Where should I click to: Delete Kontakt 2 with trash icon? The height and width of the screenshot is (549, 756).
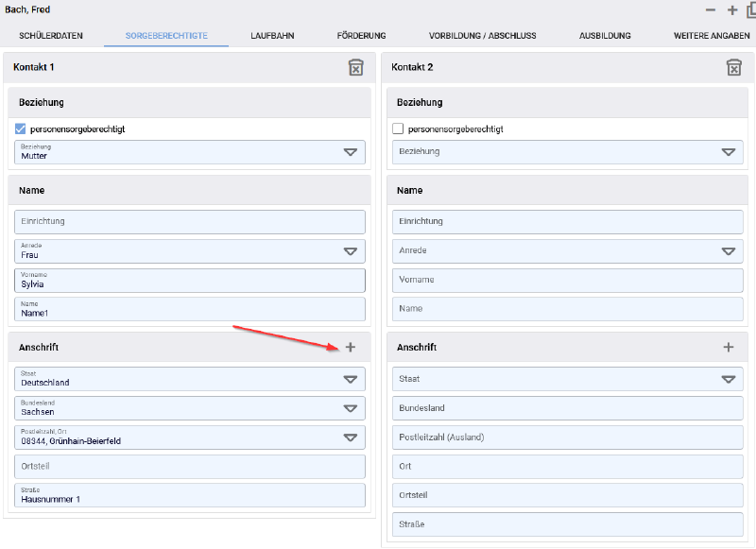tap(733, 67)
